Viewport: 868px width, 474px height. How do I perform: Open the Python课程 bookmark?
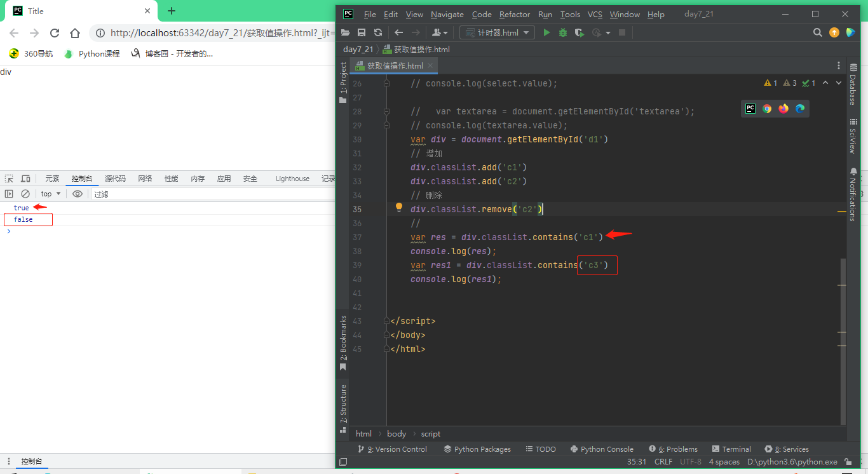tap(92, 54)
